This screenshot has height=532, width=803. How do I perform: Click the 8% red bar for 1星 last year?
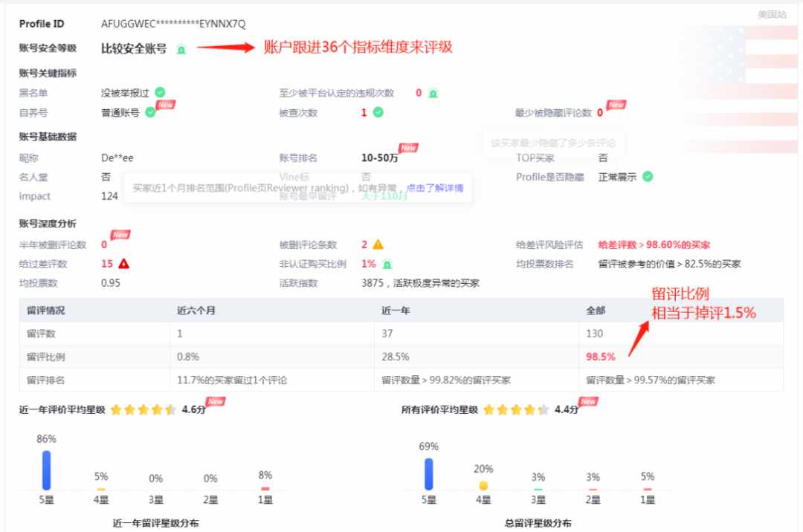(265, 488)
